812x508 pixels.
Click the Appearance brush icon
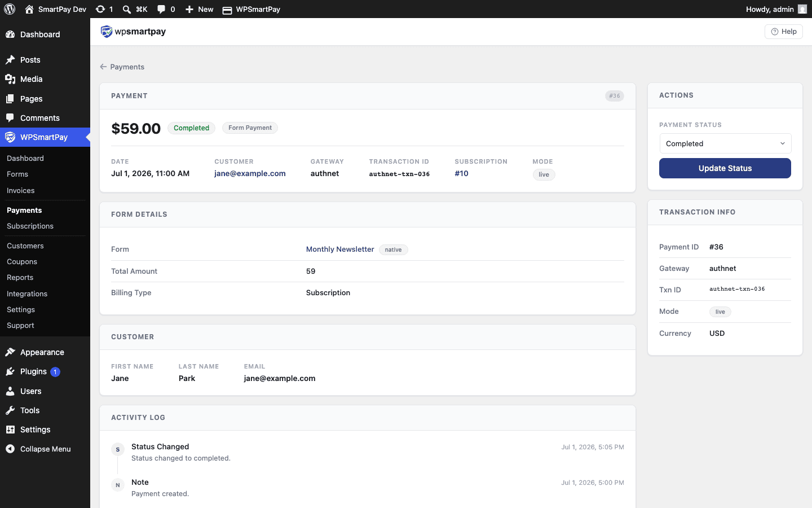tap(10, 352)
